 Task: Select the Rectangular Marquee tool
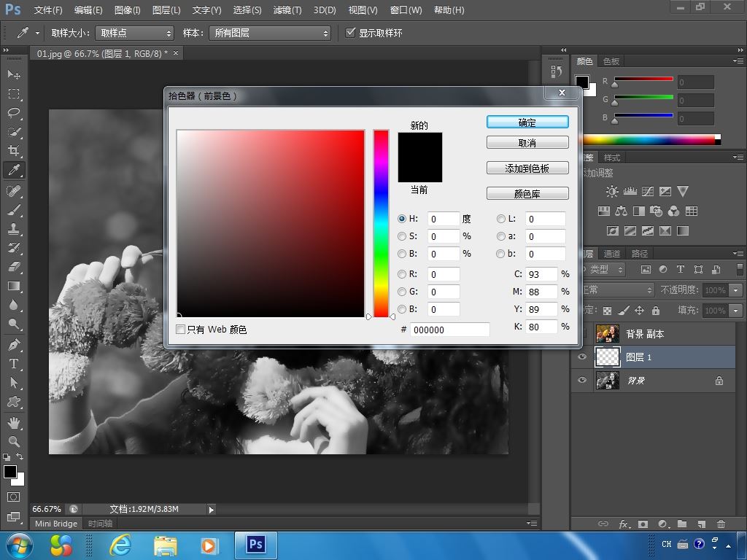[14, 94]
